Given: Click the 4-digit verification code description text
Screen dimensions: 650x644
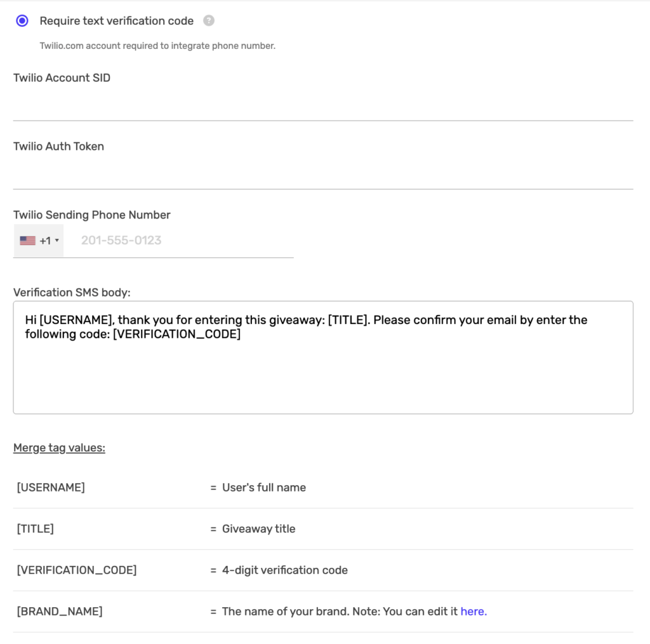Looking at the screenshot, I should click(284, 570).
